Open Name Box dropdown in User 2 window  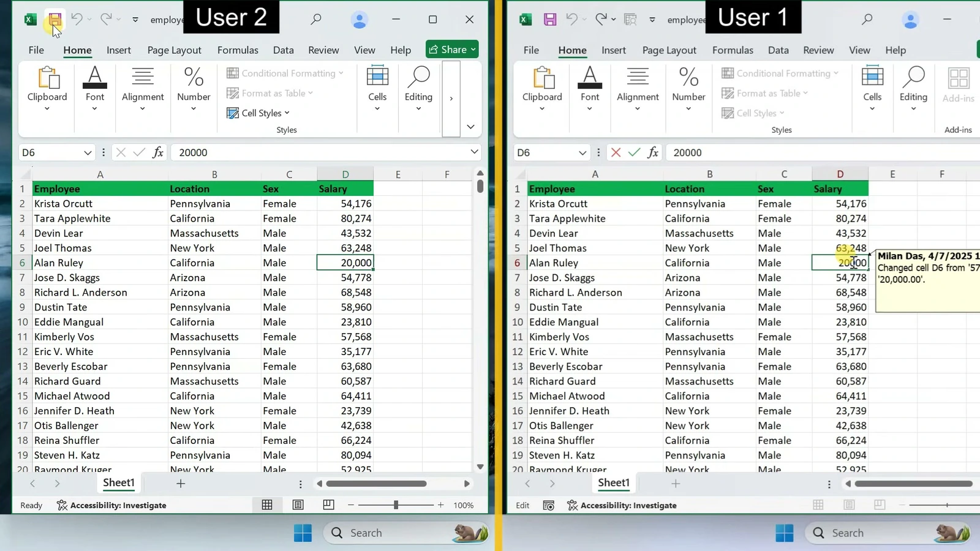click(88, 152)
